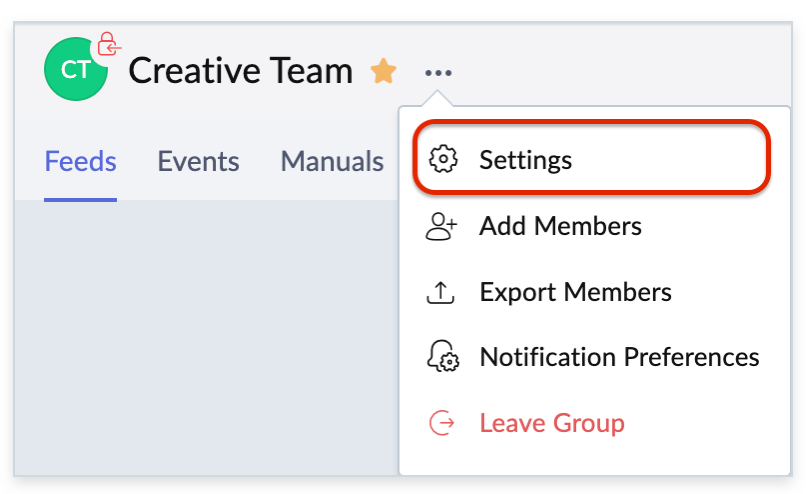
Task: Select Settings from the dropdown menu
Action: coord(526,160)
